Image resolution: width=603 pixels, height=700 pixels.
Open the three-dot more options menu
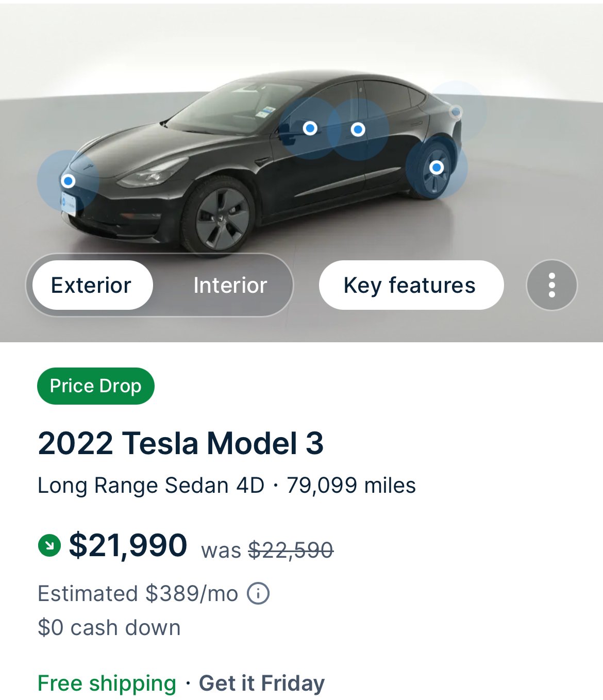pos(551,285)
